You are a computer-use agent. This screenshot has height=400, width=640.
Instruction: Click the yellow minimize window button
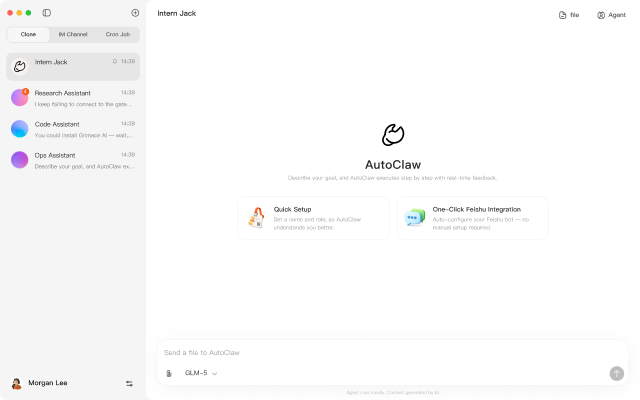[19, 13]
